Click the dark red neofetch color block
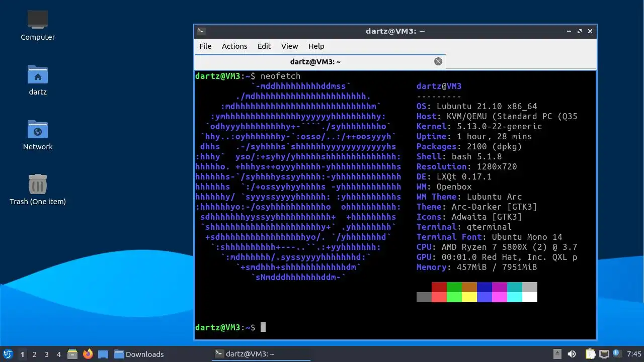Viewport: 644px width, 362px height. (439, 287)
